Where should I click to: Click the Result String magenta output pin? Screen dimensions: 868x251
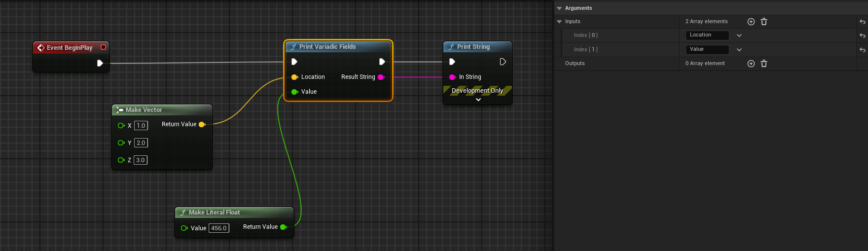(x=381, y=77)
